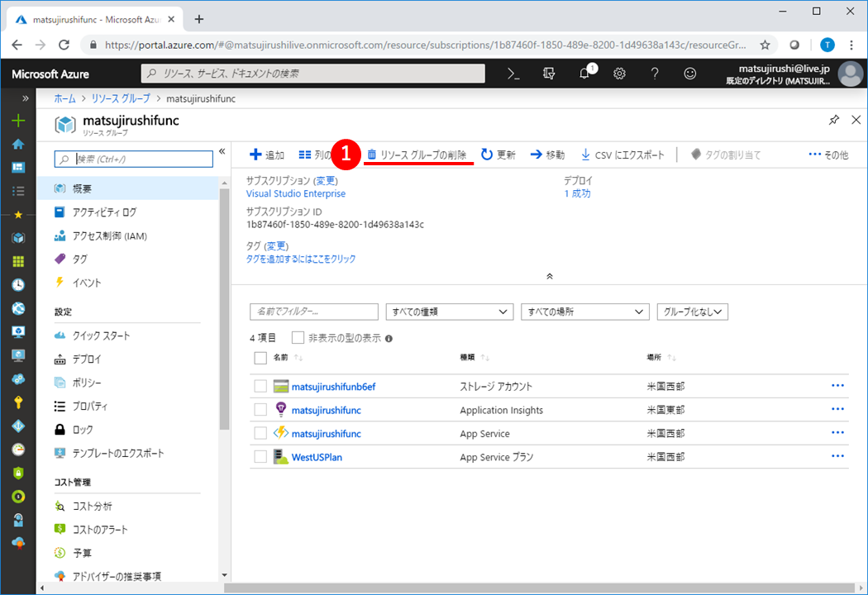Viewport: 868px width, 595px height.
Task: Click CSV にエクスポート export button
Action: pyautogui.click(x=622, y=155)
